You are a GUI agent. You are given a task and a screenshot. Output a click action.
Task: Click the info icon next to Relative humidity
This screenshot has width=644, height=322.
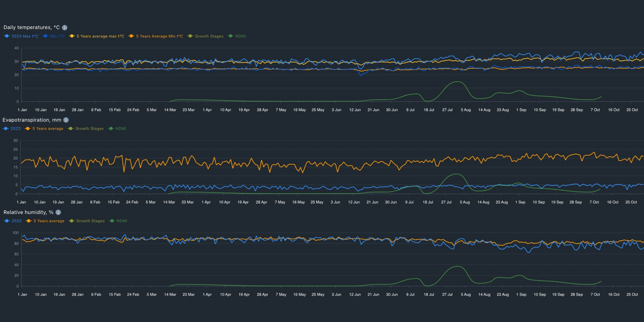tap(58, 212)
